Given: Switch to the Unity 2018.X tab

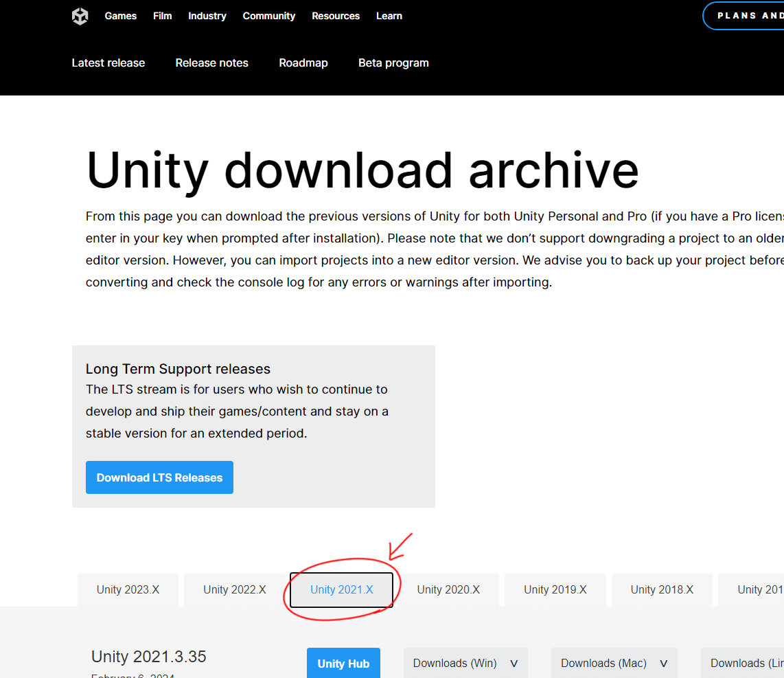Looking at the screenshot, I should [662, 590].
